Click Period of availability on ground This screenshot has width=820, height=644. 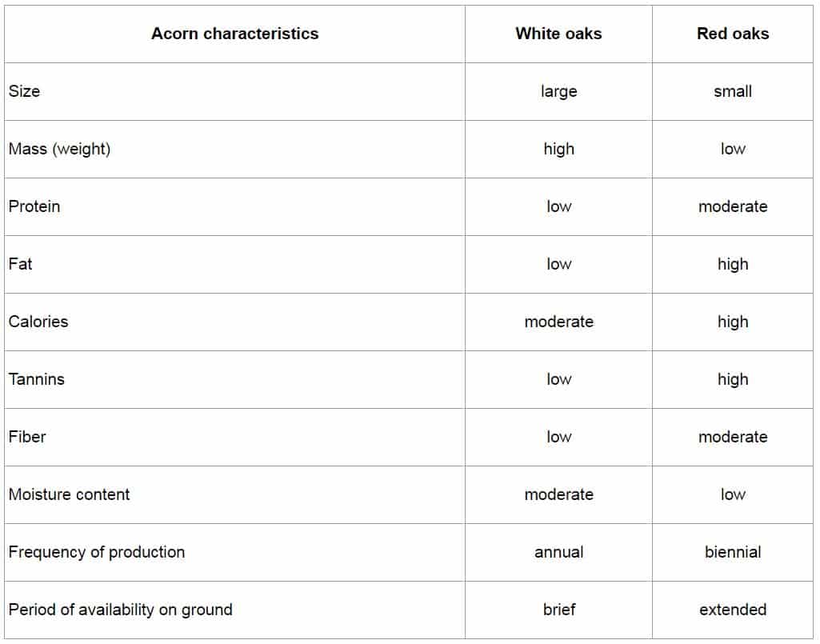point(120,610)
